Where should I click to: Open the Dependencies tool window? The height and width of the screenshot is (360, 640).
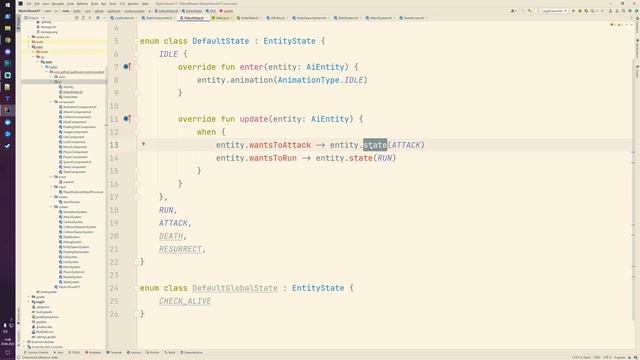pyautogui.click(x=192, y=352)
